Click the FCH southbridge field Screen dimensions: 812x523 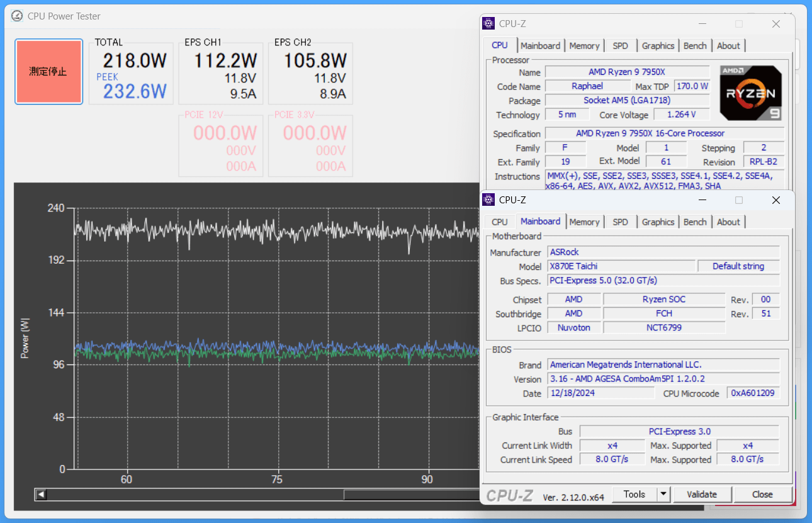coord(664,313)
